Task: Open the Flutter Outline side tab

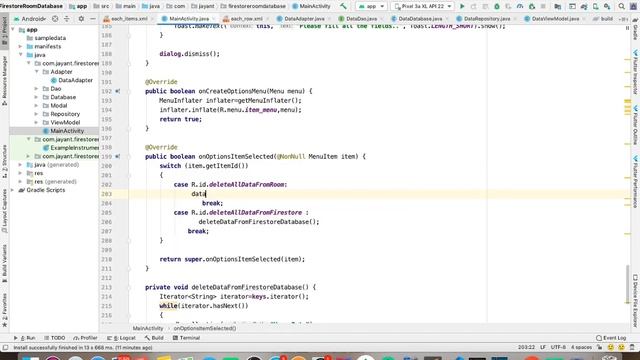Action: pos(636,125)
